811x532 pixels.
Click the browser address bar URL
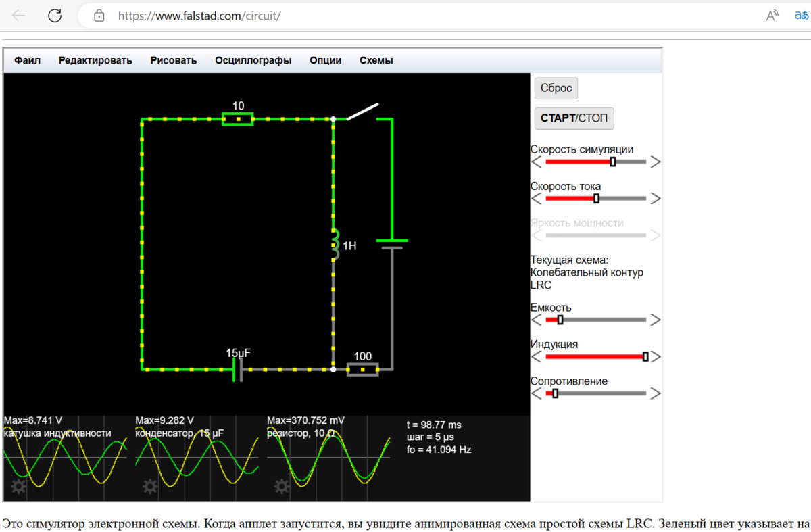pos(199,15)
